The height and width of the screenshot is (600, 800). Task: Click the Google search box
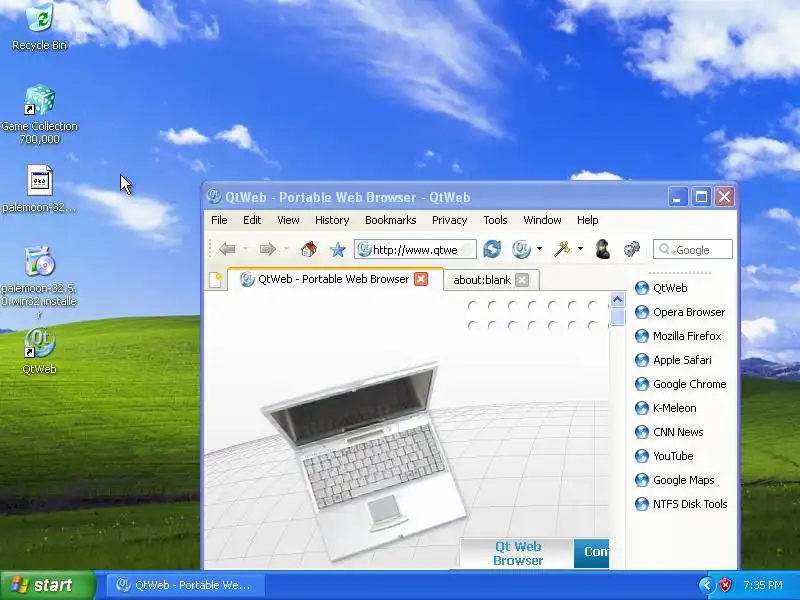(693, 249)
